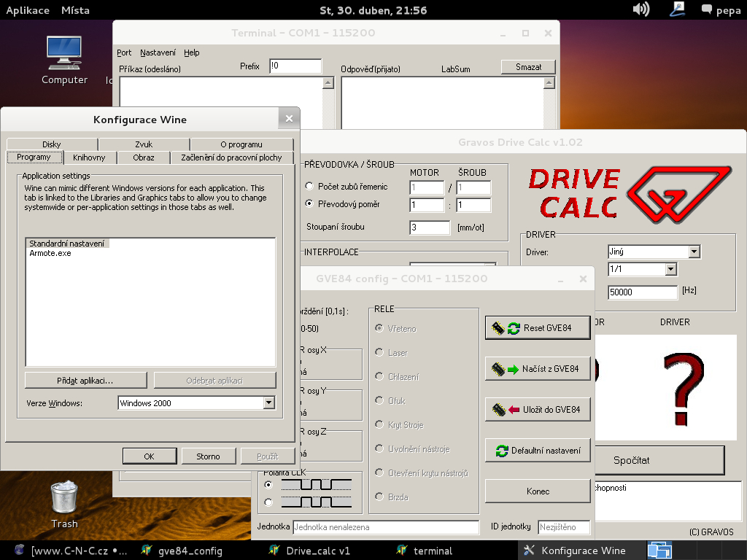
Task: Open the Computer desktop icon
Action: click(x=64, y=60)
